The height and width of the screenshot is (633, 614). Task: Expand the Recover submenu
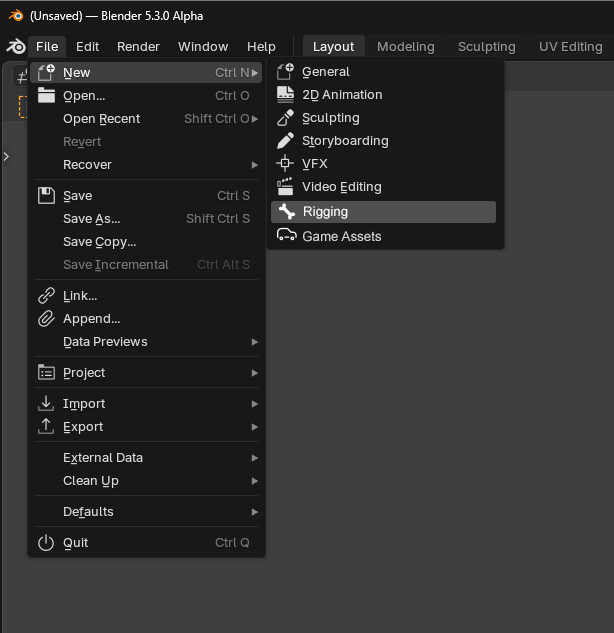click(x=255, y=165)
